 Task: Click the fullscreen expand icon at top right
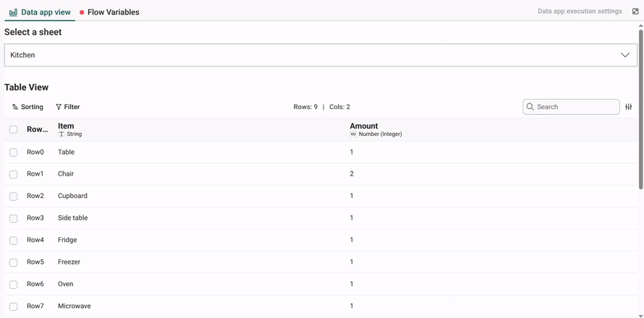click(x=635, y=12)
